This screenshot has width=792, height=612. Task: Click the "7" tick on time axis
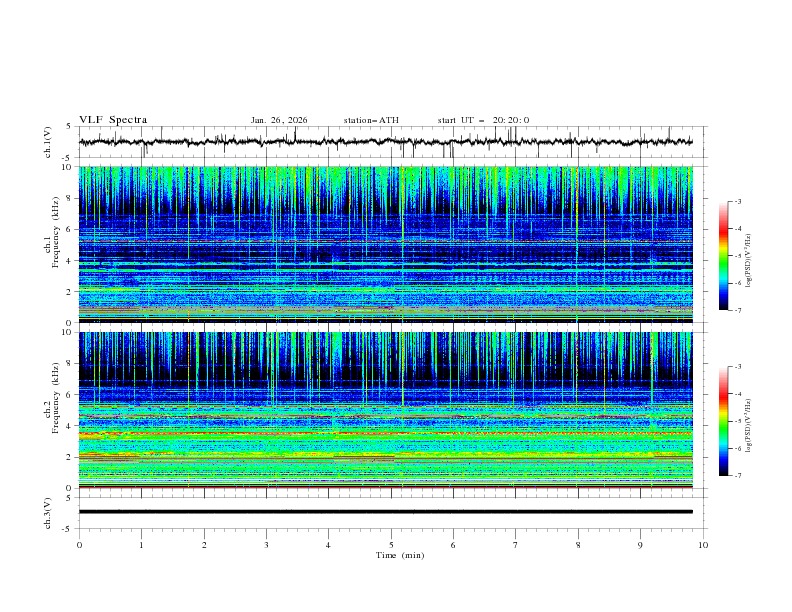pos(516,545)
